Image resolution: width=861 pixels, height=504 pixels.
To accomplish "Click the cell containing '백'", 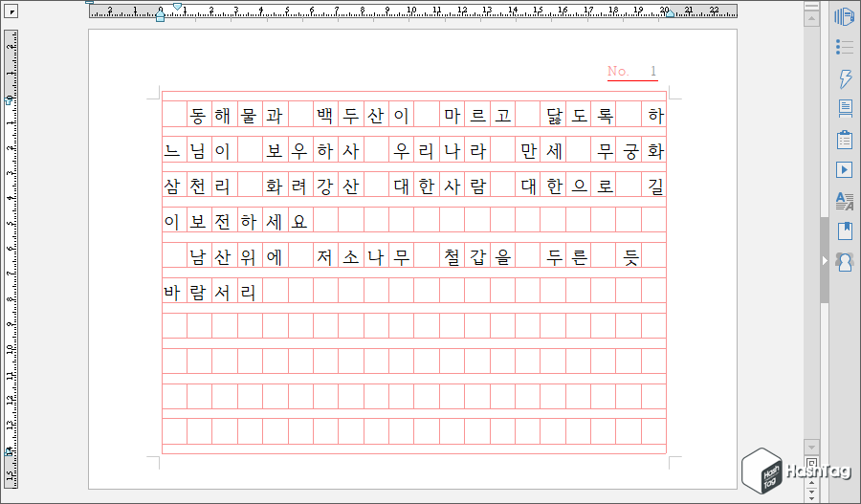I will coord(325,114).
